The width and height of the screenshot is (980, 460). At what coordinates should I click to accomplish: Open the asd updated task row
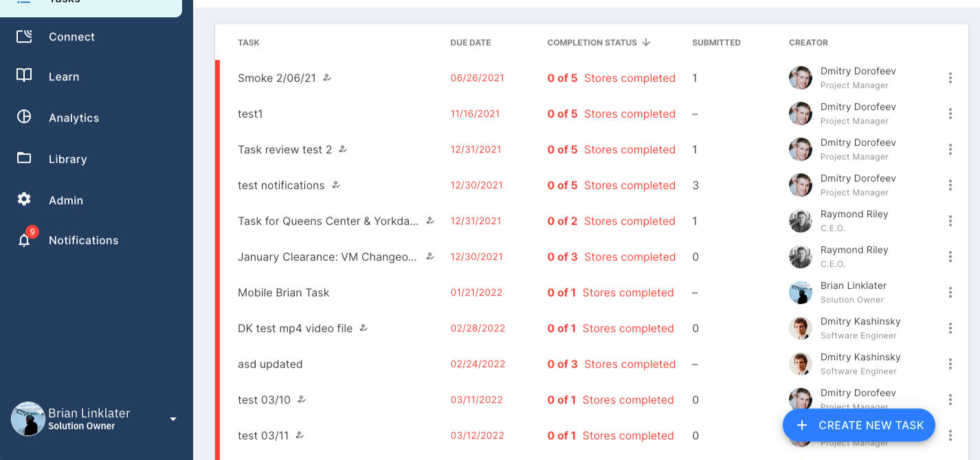(270, 364)
